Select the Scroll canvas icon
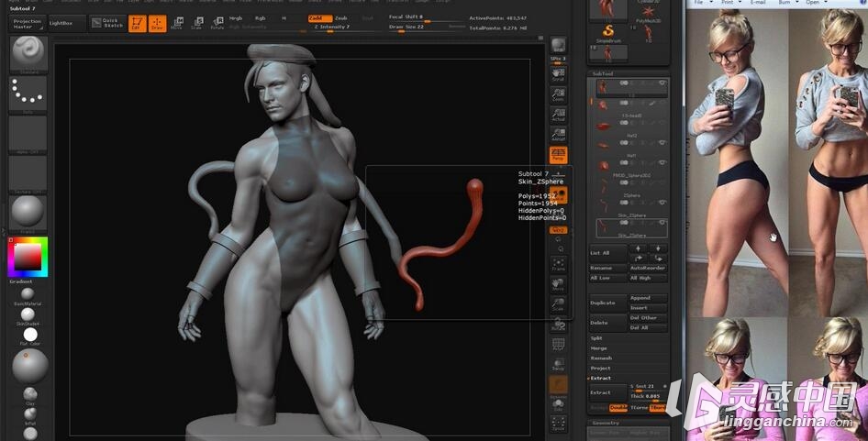This screenshot has height=441, width=868. (x=558, y=74)
